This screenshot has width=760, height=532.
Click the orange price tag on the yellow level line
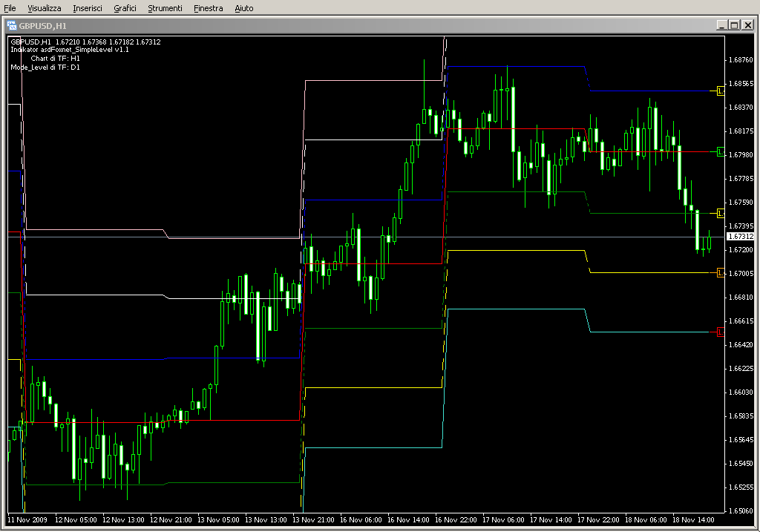pos(721,273)
